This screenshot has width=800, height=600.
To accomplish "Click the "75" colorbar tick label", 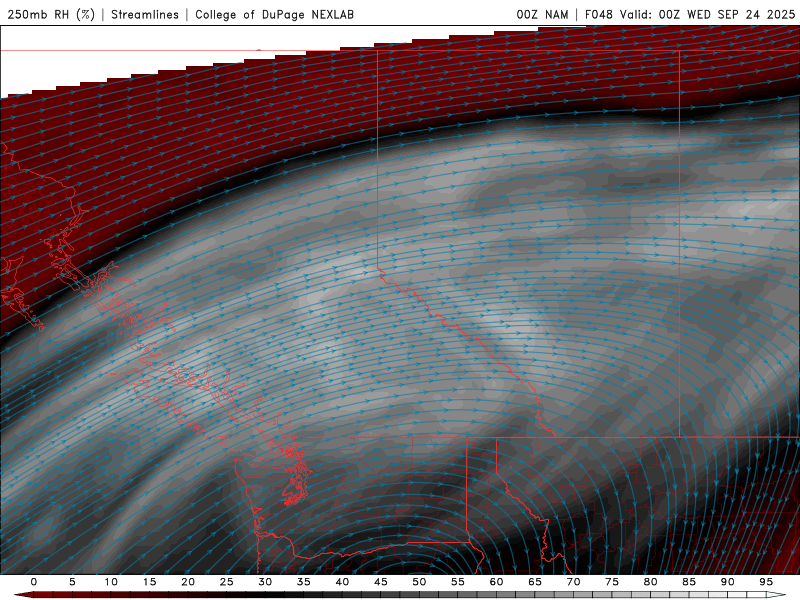I will click(x=612, y=582).
